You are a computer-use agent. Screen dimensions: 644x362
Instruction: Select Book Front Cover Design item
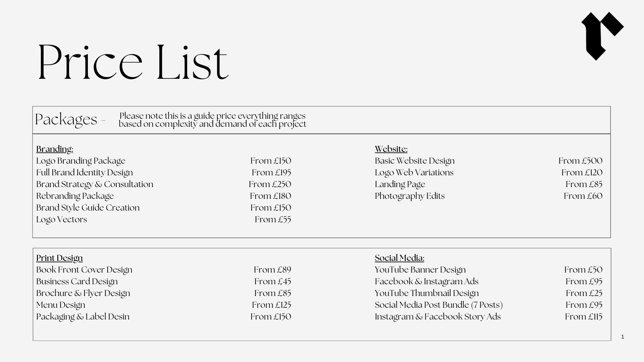click(x=84, y=270)
